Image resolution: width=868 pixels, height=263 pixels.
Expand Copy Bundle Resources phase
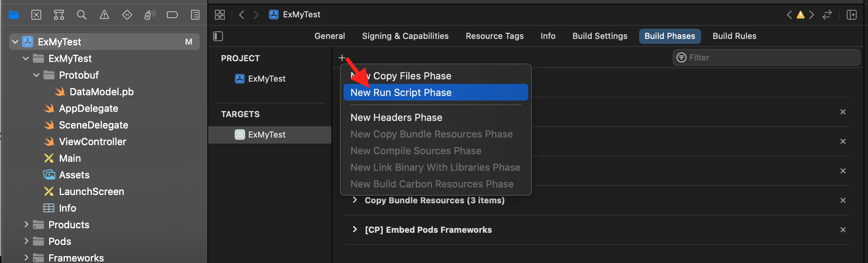tap(355, 200)
